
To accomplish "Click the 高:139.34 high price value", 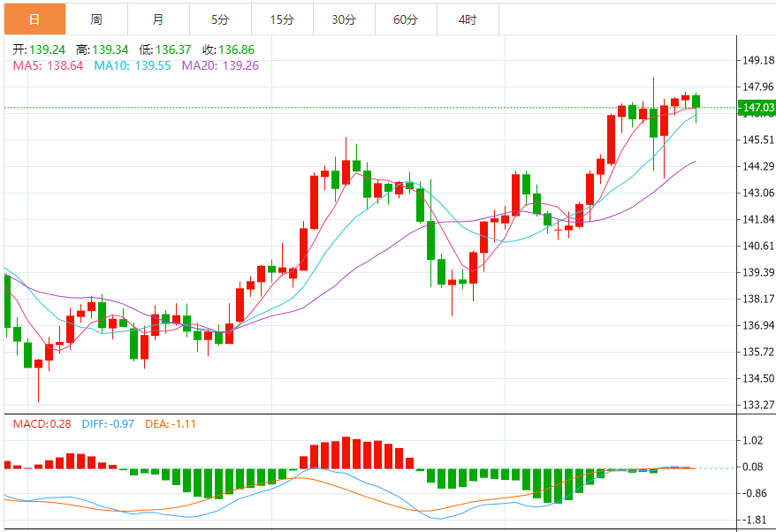I will tap(102, 49).
